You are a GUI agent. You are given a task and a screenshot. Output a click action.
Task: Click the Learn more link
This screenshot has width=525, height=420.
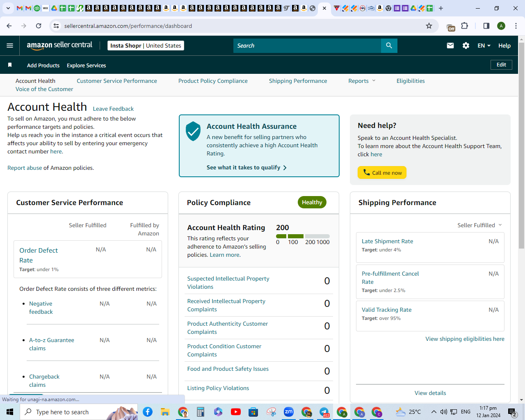(224, 255)
